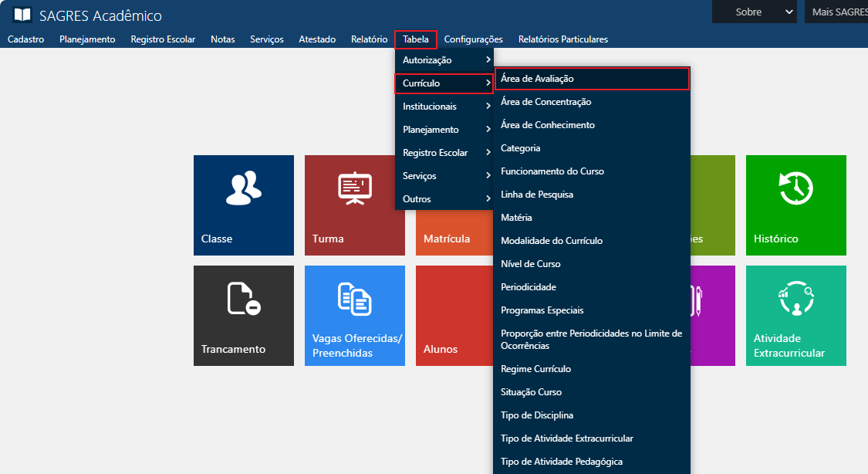Open the Configurações menu
The width and height of the screenshot is (868, 474).
(x=473, y=39)
